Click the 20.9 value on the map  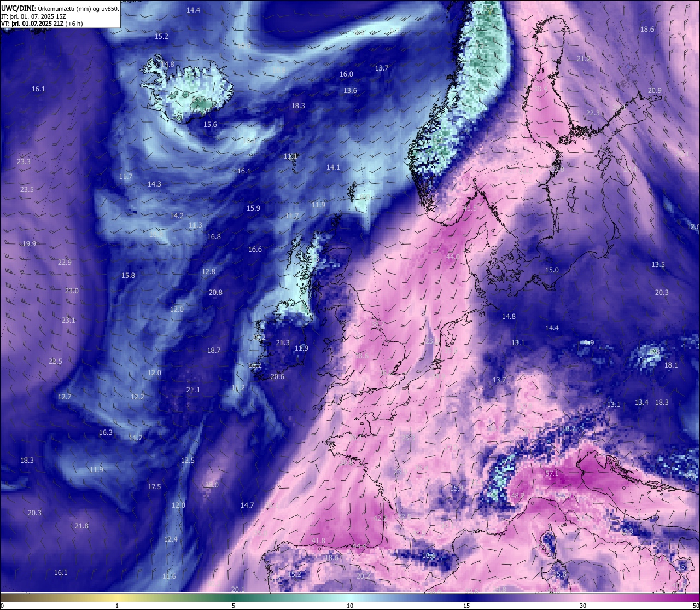[655, 90]
